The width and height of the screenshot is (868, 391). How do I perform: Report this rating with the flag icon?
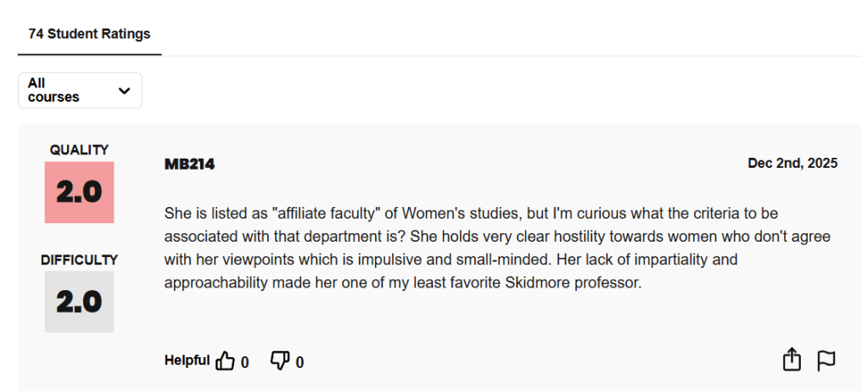tap(826, 360)
